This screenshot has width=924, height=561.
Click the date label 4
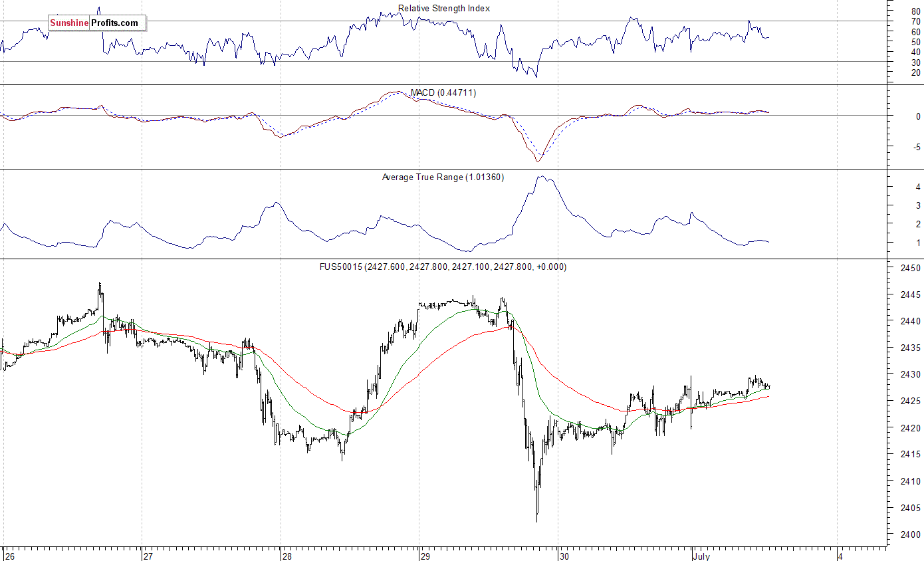(x=841, y=556)
